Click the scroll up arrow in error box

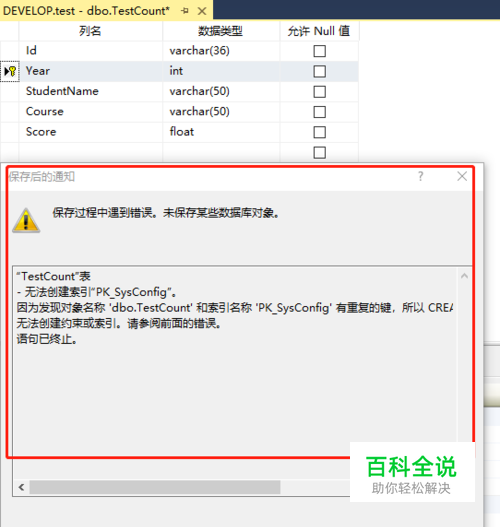click(x=464, y=276)
